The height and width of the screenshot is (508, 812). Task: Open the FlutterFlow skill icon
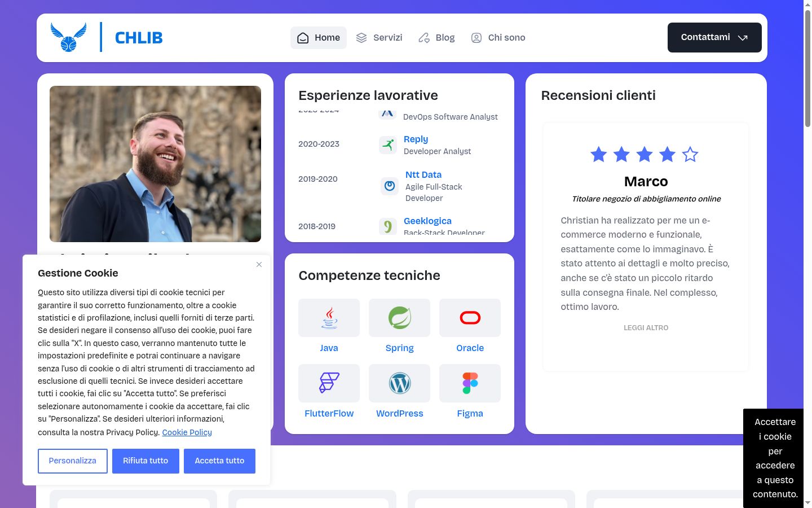[x=329, y=383]
